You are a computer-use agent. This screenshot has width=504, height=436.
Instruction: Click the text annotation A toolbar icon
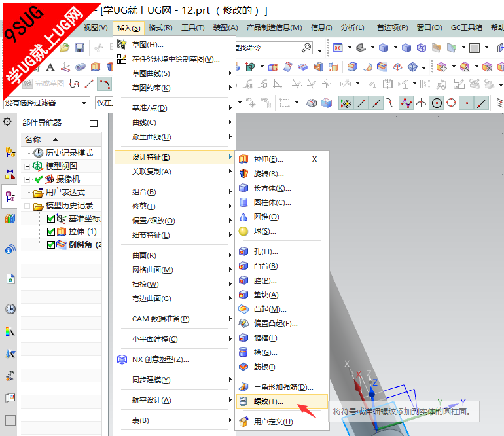(50, 67)
